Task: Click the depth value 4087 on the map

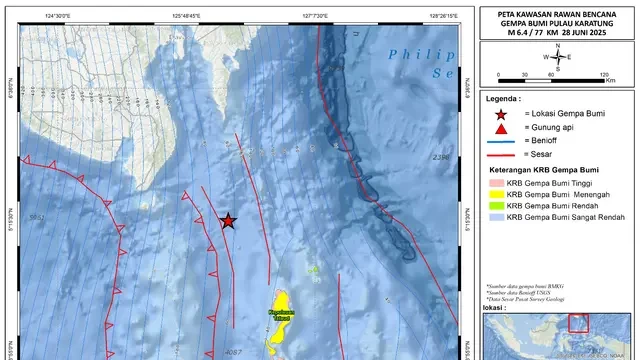Action: [x=233, y=352]
